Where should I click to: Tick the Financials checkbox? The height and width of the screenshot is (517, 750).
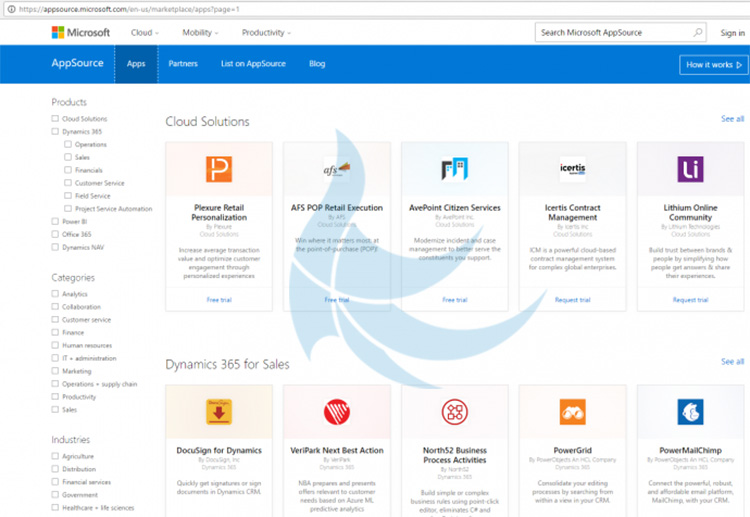click(x=68, y=170)
